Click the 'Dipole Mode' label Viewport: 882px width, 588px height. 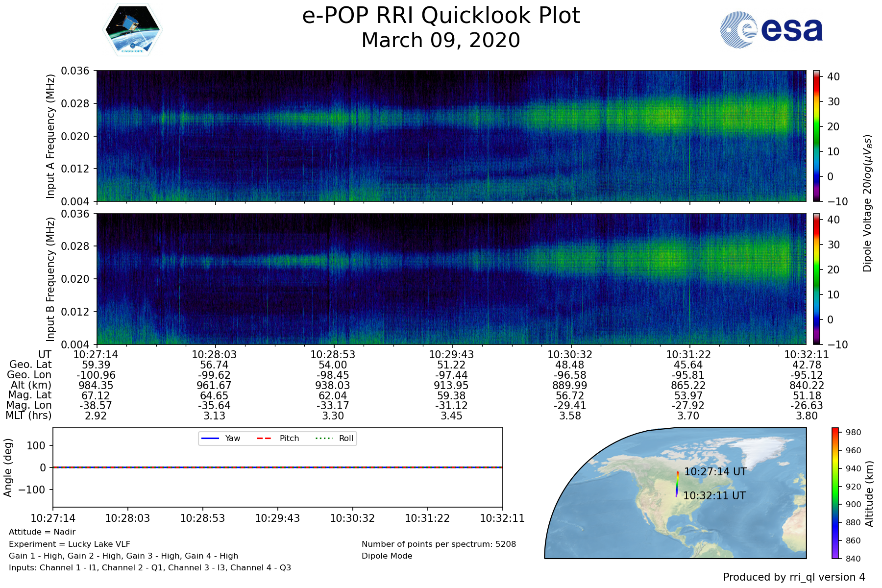387,556
